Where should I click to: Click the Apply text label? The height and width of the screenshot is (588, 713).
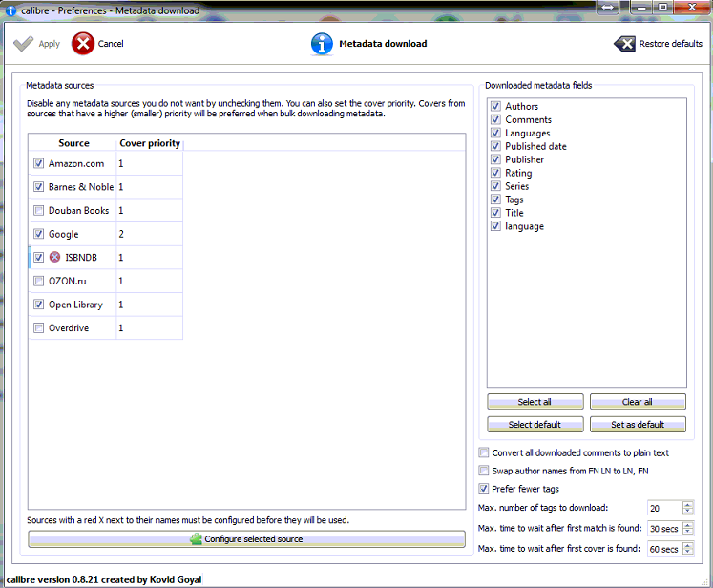[49, 44]
